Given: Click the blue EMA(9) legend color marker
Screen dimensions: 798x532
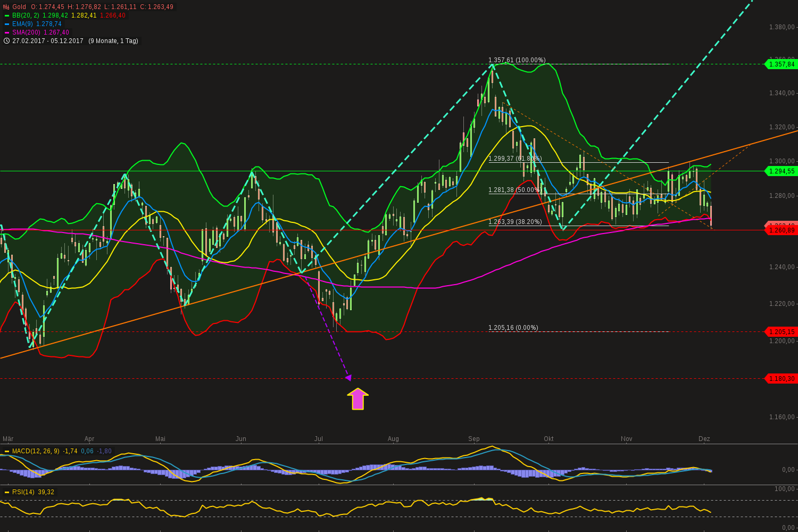Looking at the screenshot, I should click(x=6, y=24).
